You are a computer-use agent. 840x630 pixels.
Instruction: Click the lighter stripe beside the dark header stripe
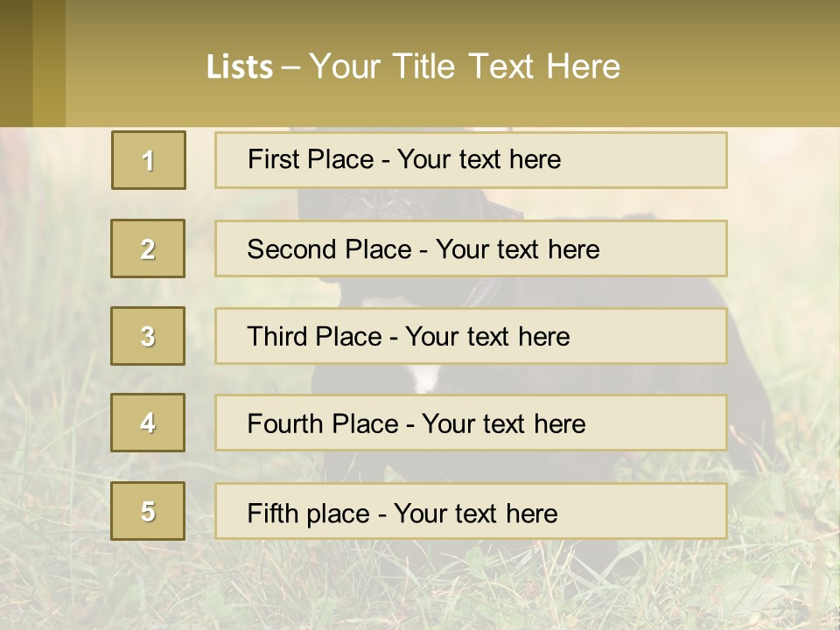click(49, 63)
